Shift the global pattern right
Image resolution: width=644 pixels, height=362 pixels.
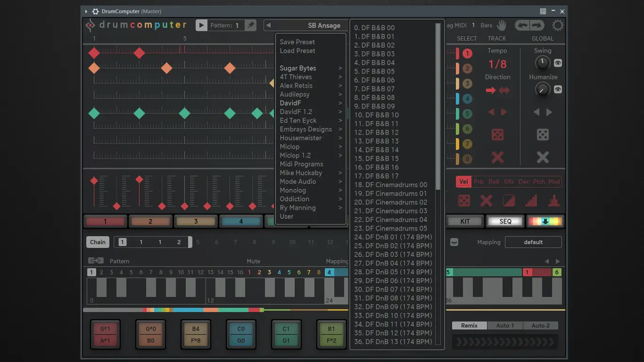[549, 112]
